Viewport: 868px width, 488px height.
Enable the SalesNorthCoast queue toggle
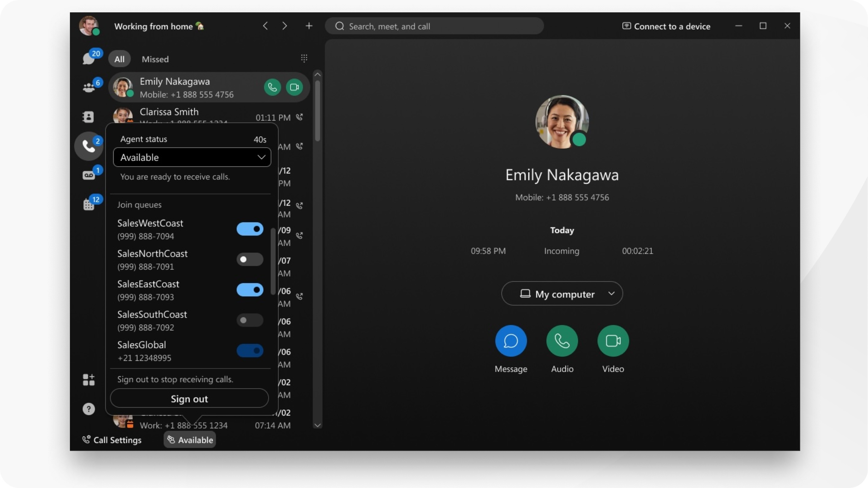(249, 259)
